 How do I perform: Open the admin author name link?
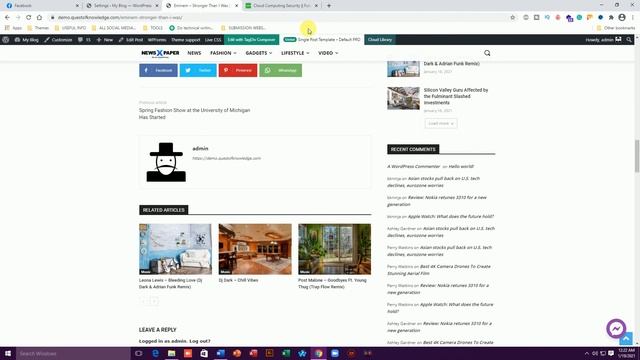[200, 149]
